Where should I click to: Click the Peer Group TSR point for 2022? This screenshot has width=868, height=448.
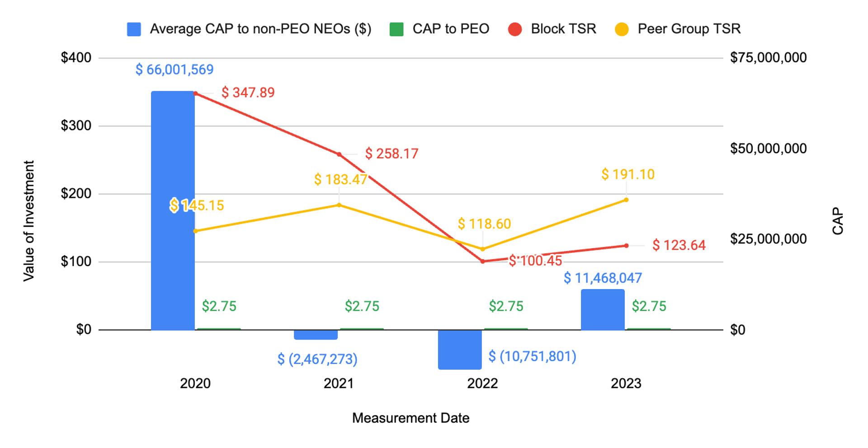click(x=482, y=249)
